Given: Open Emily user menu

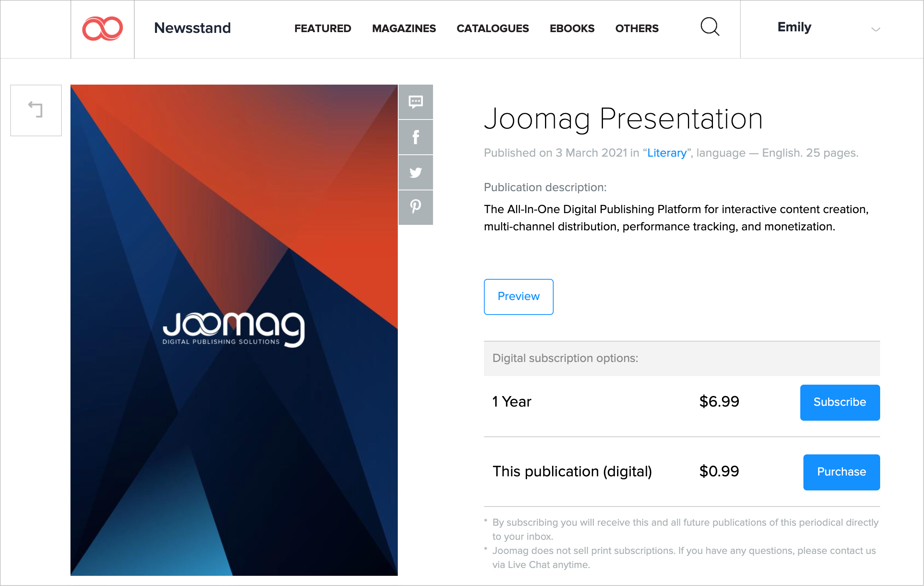Looking at the screenshot, I should tap(794, 27).
